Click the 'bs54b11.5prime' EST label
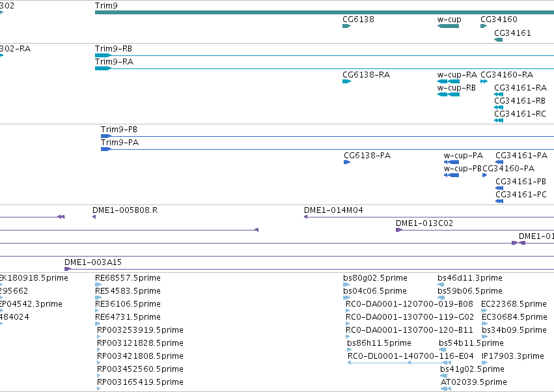 pyautogui.click(x=471, y=343)
